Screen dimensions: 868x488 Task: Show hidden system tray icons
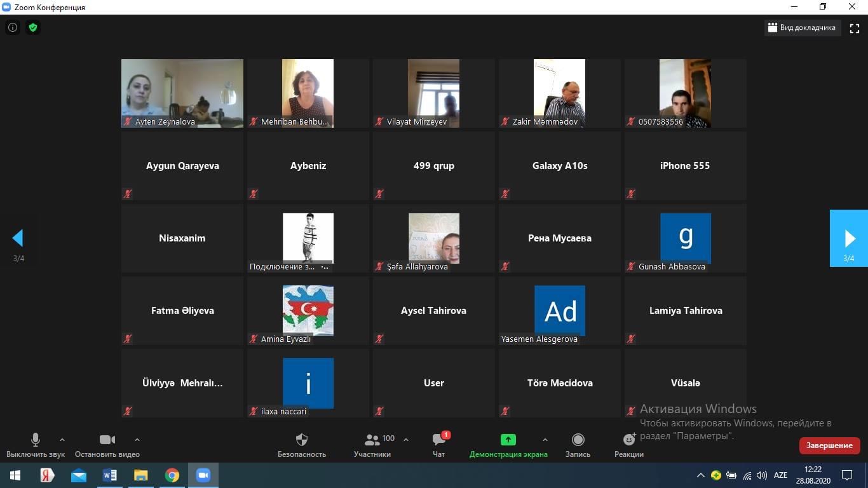click(x=701, y=475)
